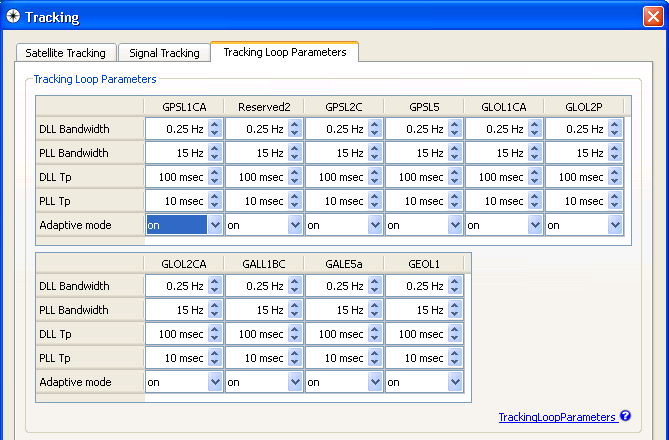669x440 pixels.
Task: Switch to the Signal Tracking tab
Action: tap(164, 53)
